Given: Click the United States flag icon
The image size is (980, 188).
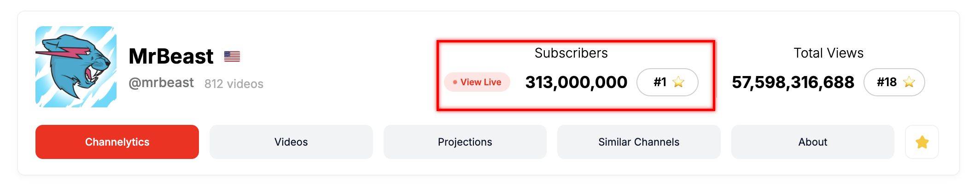Looking at the screenshot, I should 232,57.
